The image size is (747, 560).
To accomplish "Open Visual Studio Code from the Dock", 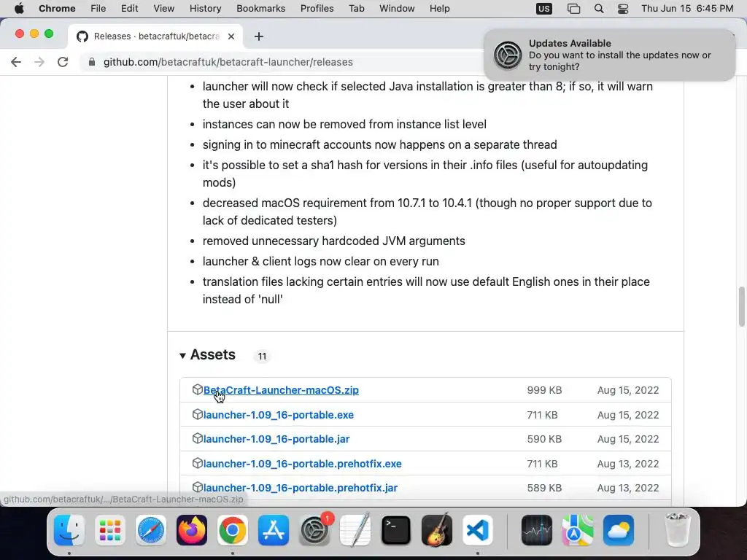I will click(x=478, y=530).
